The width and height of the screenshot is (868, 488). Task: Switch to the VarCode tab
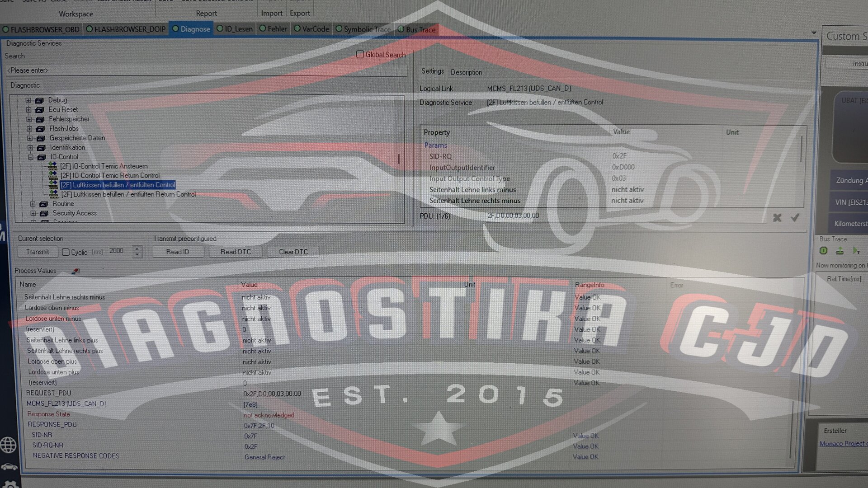[311, 29]
